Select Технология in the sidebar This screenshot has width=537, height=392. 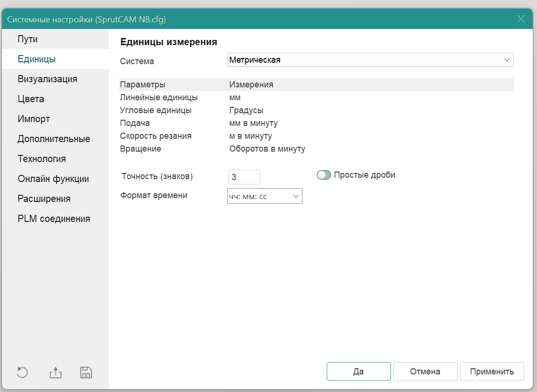(x=42, y=159)
